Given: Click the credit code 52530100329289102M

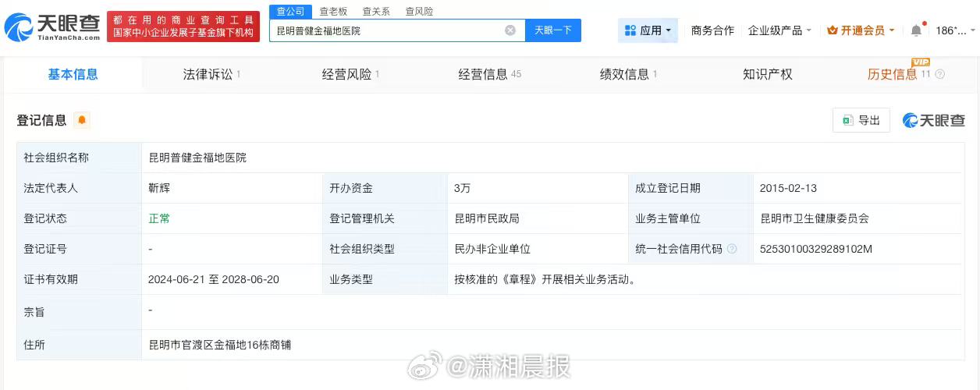Looking at the screenshot, I should tap(815, 249).
